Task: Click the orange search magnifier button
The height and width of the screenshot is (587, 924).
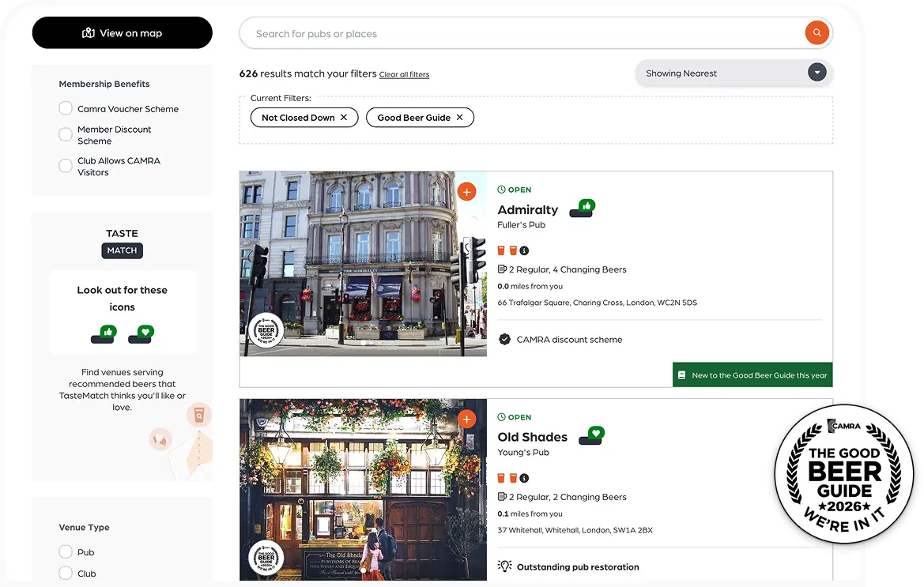Action: 817,33
